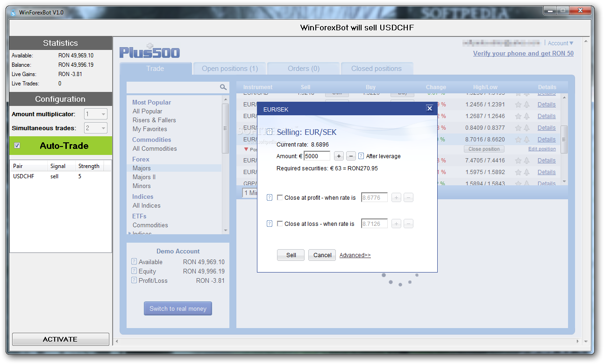Increase amount with the plus button
Image resolution: width=604 pixels, height=364 pixels.
[x=339, y=156]
